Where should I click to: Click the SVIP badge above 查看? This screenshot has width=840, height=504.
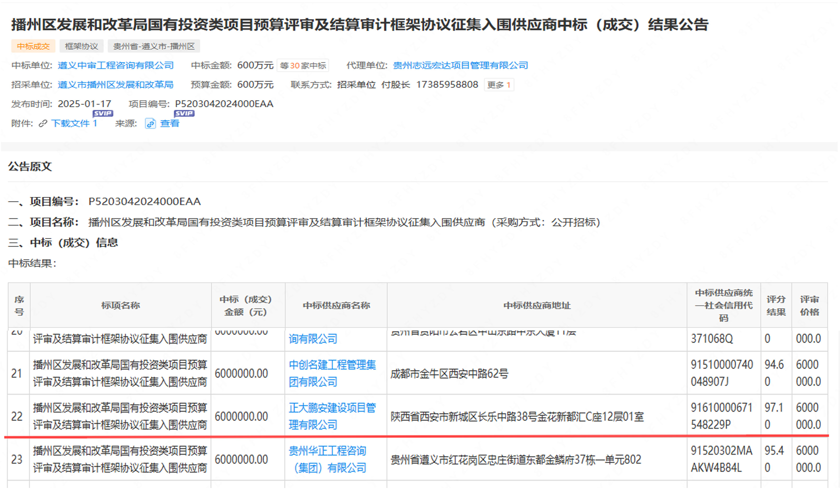(x=184, y=113)
